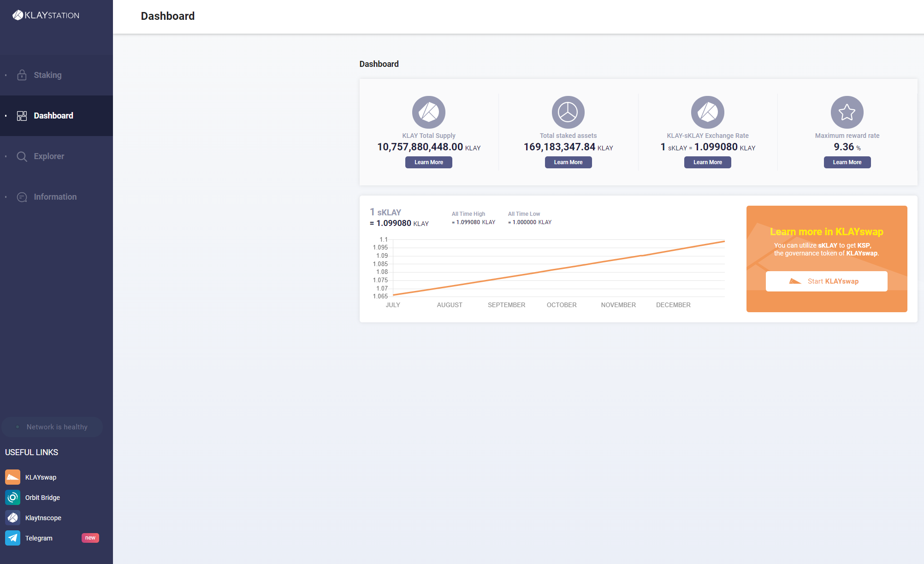Click the USEFUL LINKS heading
This screenshot has height=564, width=924.
coord(31,452)
